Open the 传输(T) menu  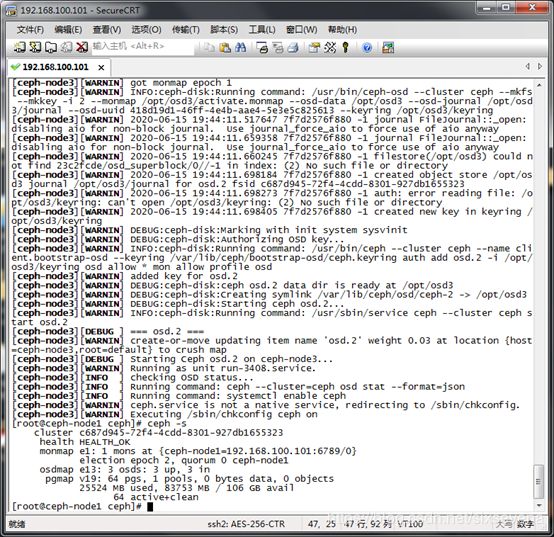[185, 30]
